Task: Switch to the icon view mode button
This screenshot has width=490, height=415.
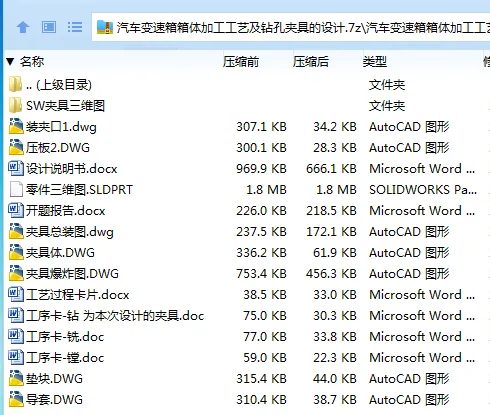Action: coord(49,27)
